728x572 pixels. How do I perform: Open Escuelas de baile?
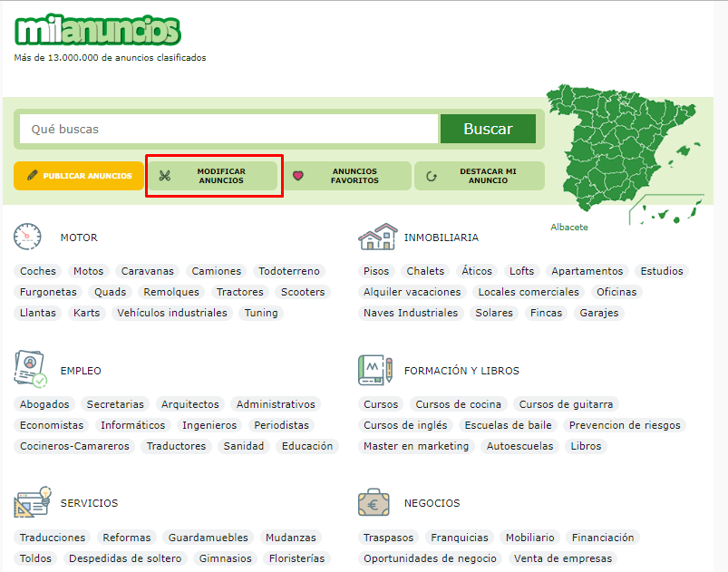coord(508,425)
